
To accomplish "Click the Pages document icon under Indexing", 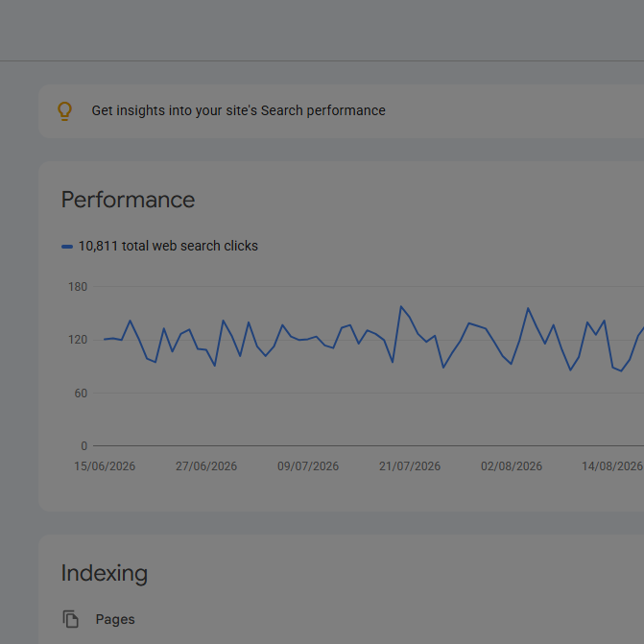I will (70, 619).
